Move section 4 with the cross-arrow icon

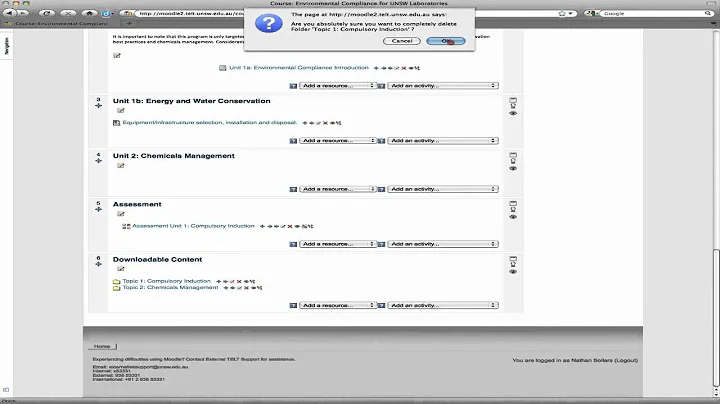click(98, 161)
